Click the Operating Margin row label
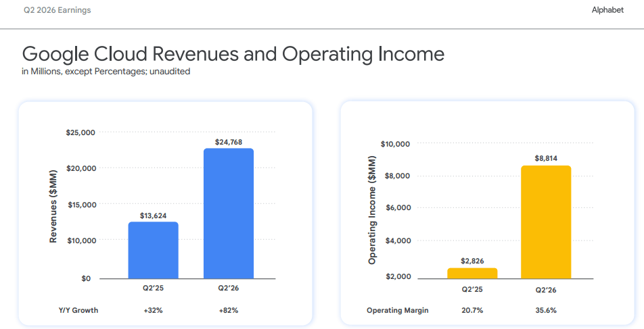Viewport: 644px width, 329px height. (398, 310)
